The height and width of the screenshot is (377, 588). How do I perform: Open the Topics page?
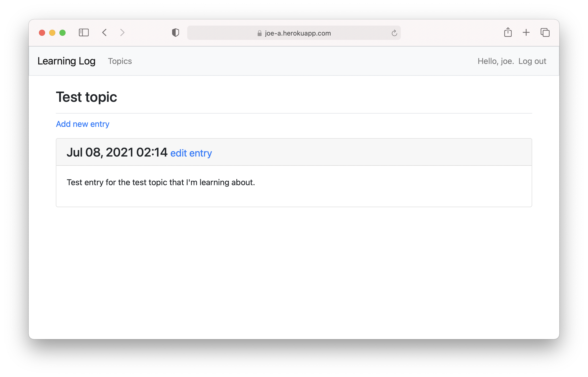coord(120,61)
